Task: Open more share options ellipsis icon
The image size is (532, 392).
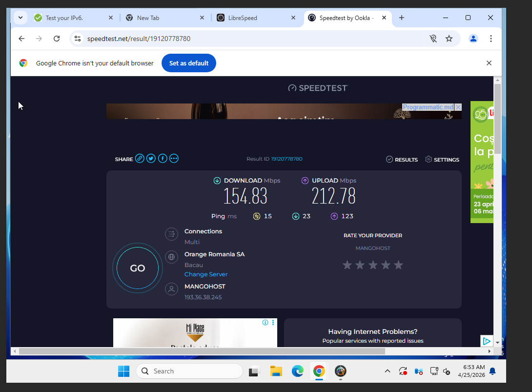Action: pos(174,159)
